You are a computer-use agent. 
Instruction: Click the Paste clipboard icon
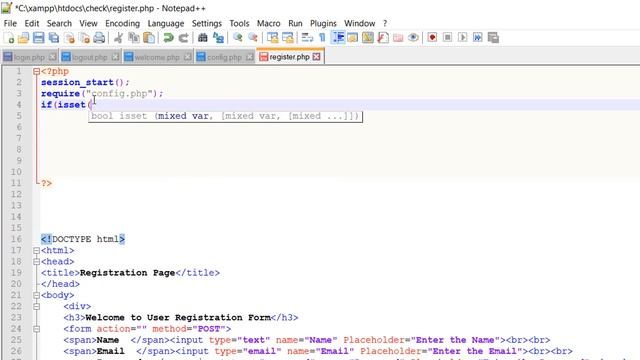[149, 38]
